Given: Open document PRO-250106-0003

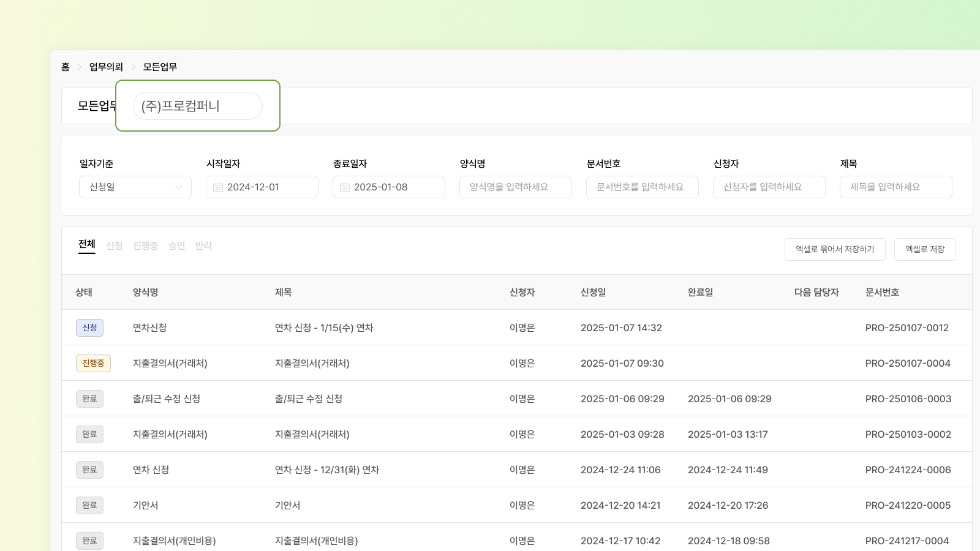Looking at the screenshot, I should [908, 399].
